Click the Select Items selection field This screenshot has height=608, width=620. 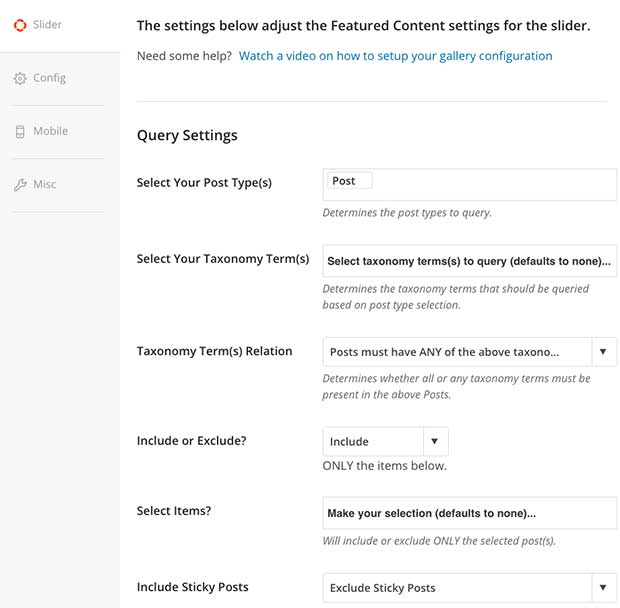470,513
